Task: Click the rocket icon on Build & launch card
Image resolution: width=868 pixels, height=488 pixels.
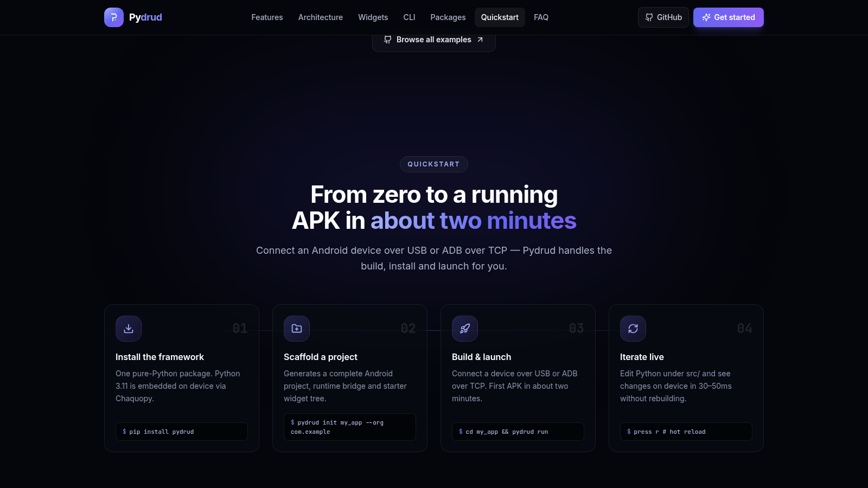Action: [465, 329]
